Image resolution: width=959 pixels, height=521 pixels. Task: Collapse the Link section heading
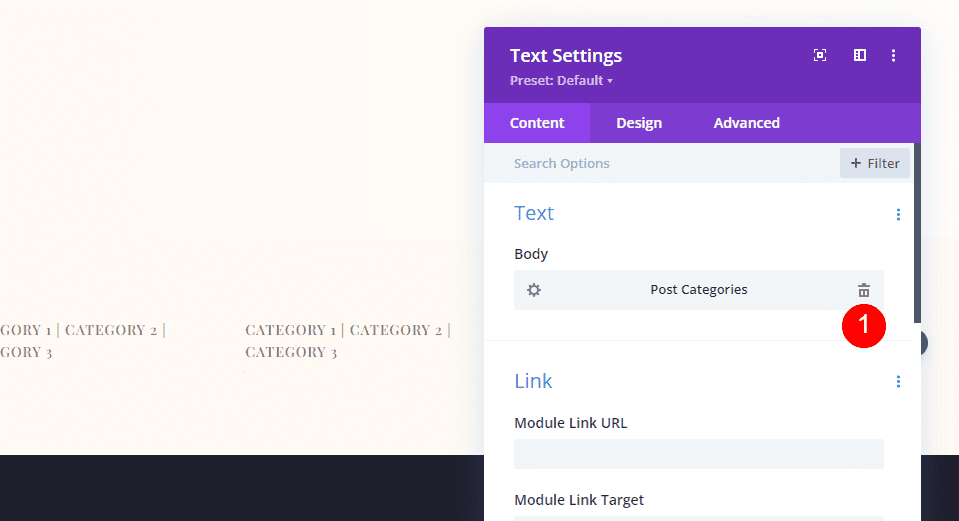coord(533,381)
